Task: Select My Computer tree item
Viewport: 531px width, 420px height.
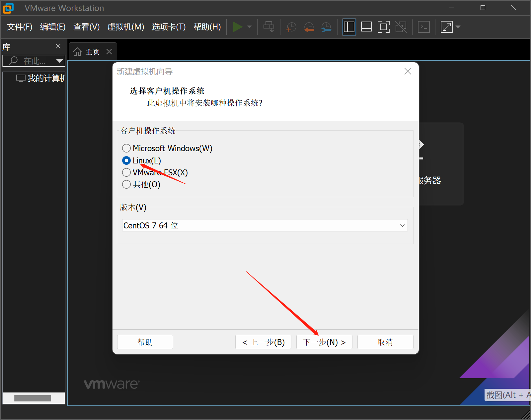Action: [40, 78]
